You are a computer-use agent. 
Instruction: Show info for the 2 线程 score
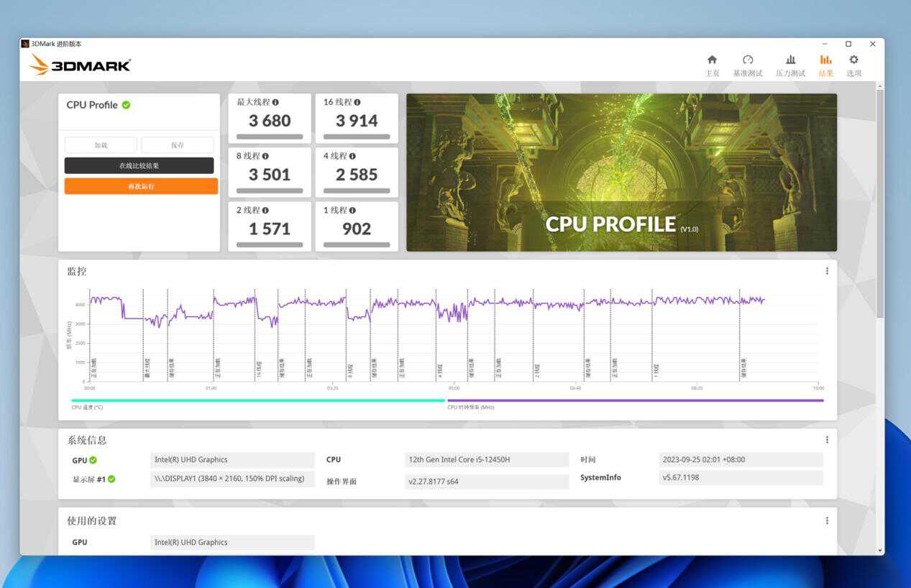click(x=265, y=210)
